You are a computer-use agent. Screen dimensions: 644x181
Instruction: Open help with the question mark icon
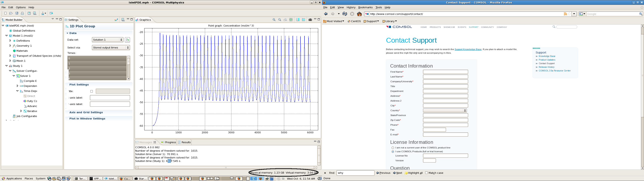[29, 13]
